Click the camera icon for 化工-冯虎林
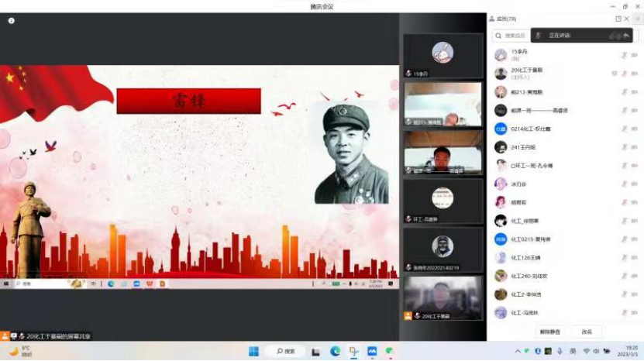 [x=634, y=313]
